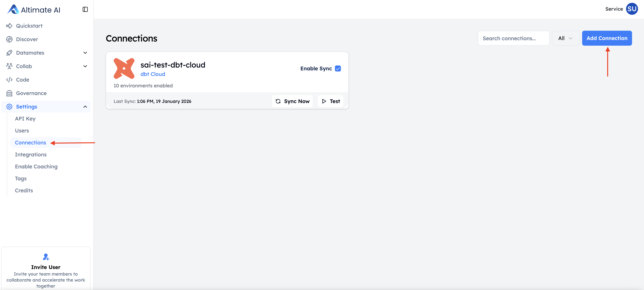
Task: Click the Add Connection button
Action: click(x=607, y=38)
